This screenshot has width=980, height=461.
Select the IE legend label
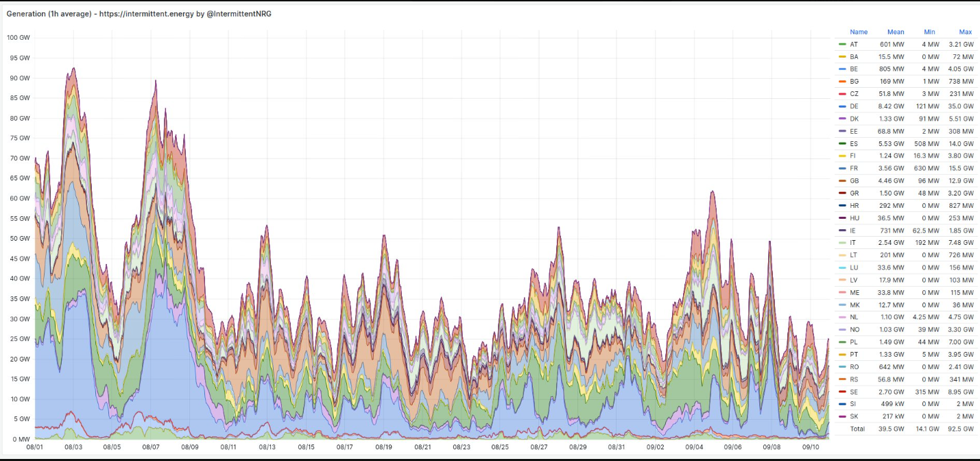point(852,230)
